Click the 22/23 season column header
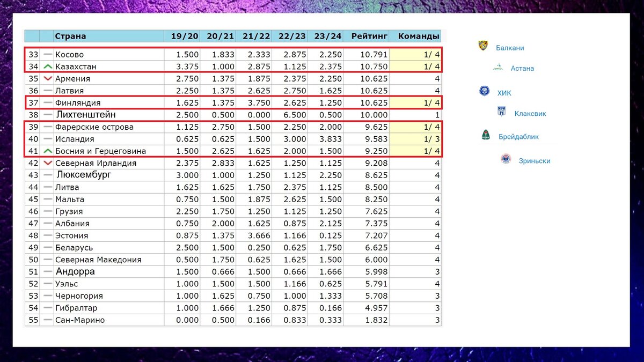Viewport: 644px width, 362px height. click(x=292, y=36)
